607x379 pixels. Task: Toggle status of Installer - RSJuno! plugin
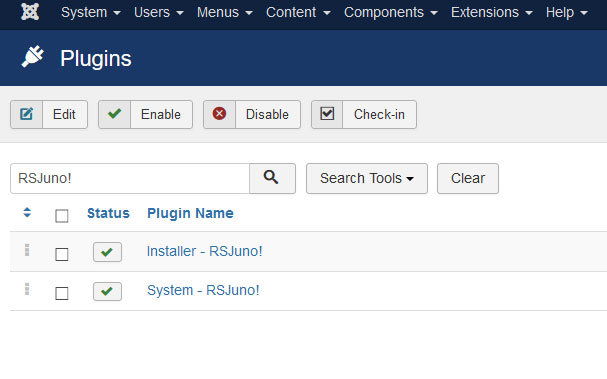107,252
